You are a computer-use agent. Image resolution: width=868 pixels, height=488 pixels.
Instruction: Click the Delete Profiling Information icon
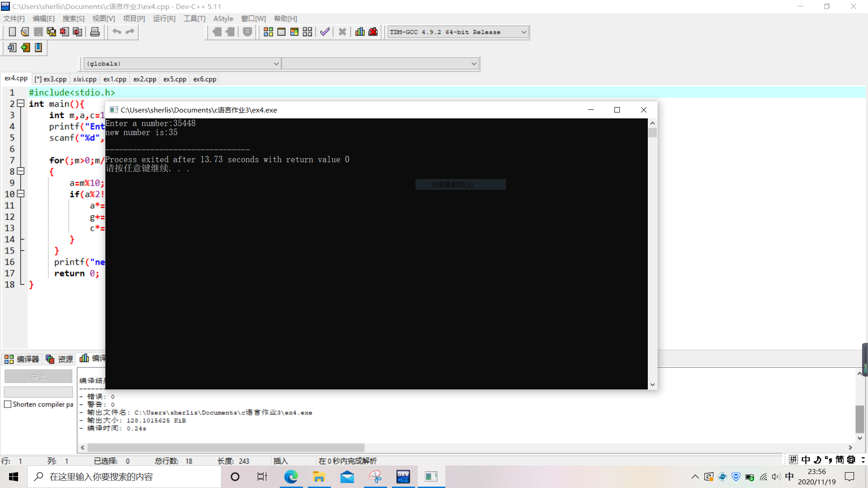point(373,32)
